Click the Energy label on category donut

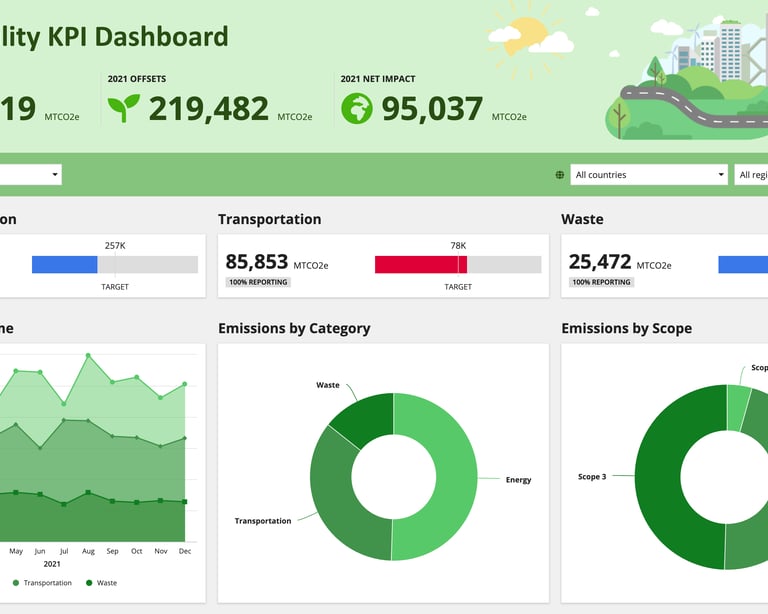click(x=519, y=480)
